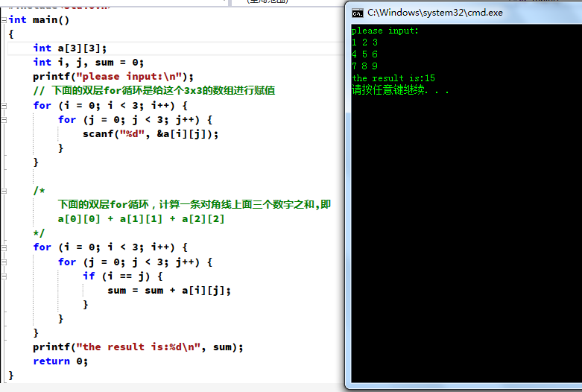Image resolution: width=582 pixels, height=392 pixels.
Task: Click the scanf("%d", &a[i][j]); line
Action: coord(151,134)
